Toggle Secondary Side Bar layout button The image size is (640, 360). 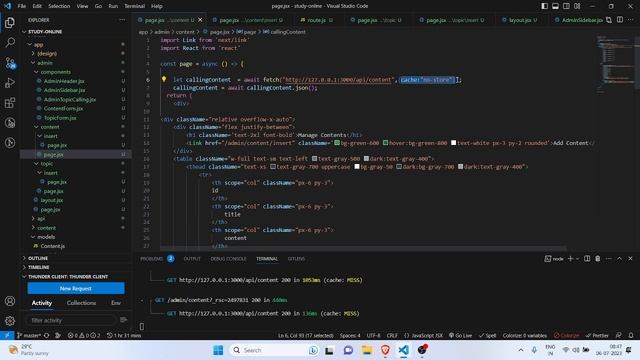(x=566, y=6)
